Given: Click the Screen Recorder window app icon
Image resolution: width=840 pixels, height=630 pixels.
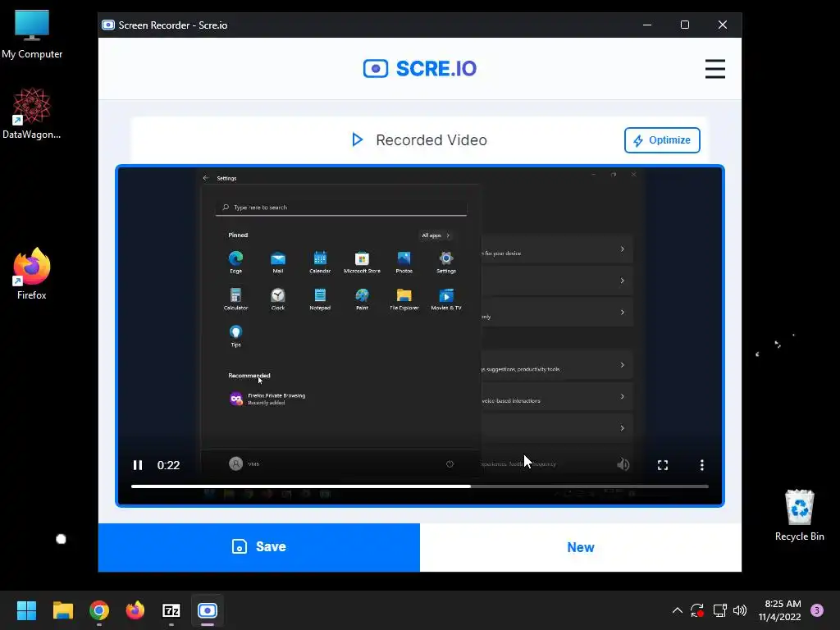Looking at the screenshot, I should click(108, 25).
